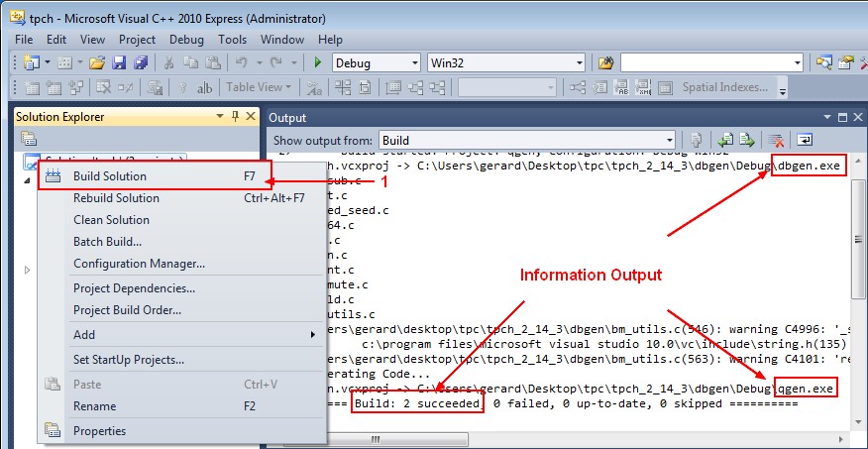Click the Save All icon
Viewport: 868px width, 449px height.
140,62
